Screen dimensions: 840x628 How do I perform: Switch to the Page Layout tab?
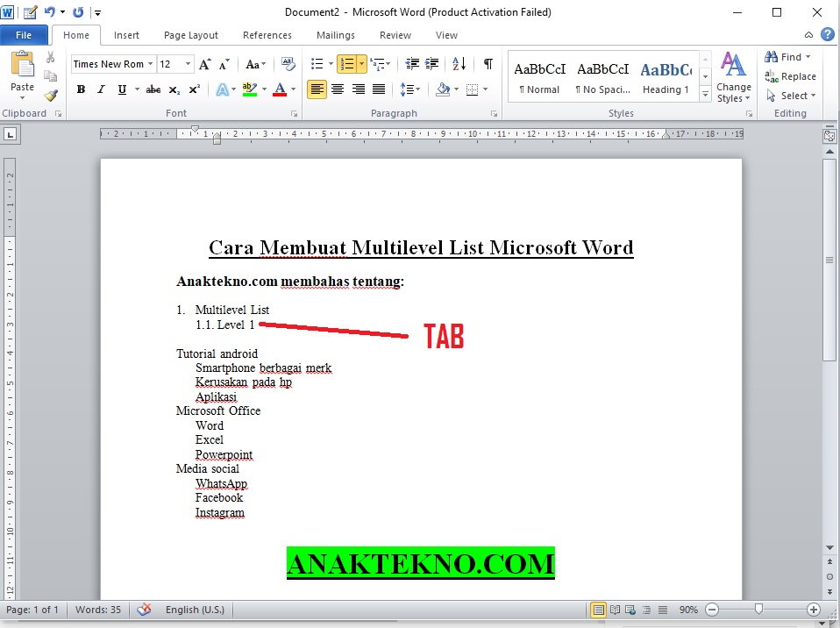[x=191, y=35]
